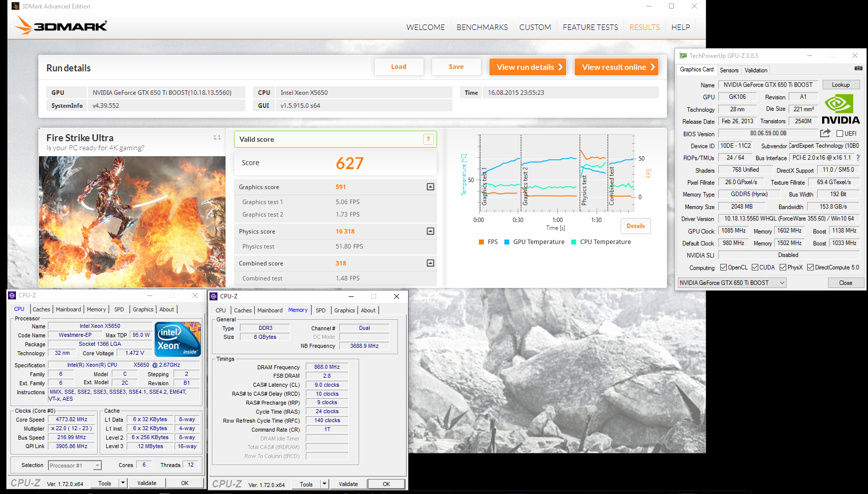
Task: Click the chart Details button
Action: (636, 226)
